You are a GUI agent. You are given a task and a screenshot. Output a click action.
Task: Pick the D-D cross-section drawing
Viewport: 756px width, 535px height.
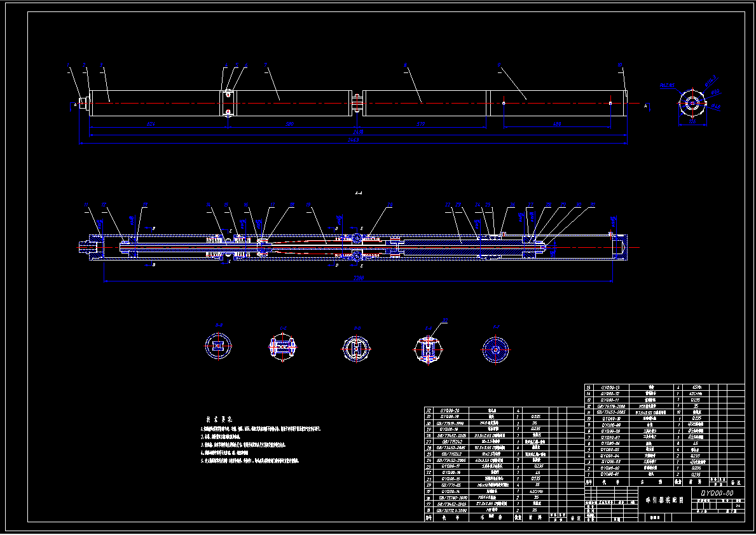point(356,348)
